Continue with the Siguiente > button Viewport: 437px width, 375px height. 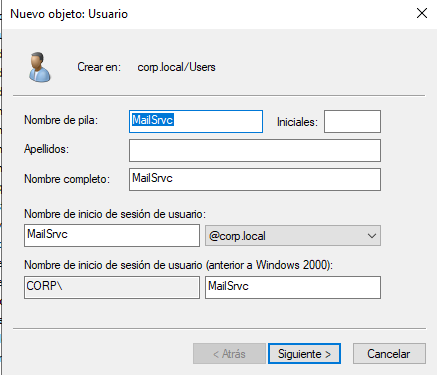coord(304,354)
